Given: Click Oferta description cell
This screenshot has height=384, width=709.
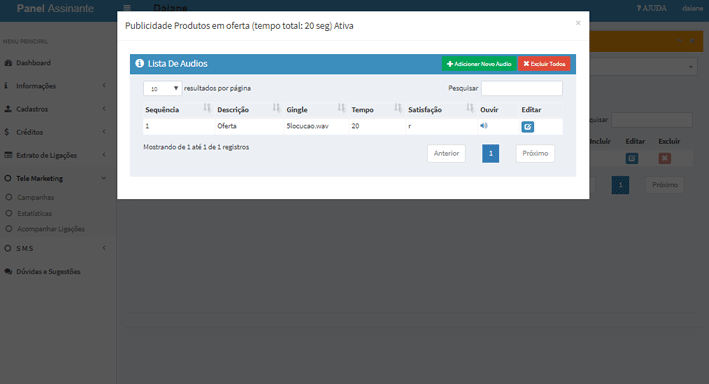Looking at the screenshot, I should (x=227, y=126).
